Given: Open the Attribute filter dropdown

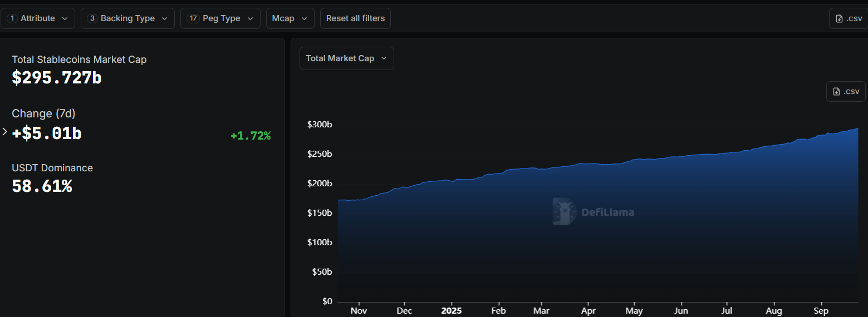Looking at the screenshot, I should click(x=38, y=18).
